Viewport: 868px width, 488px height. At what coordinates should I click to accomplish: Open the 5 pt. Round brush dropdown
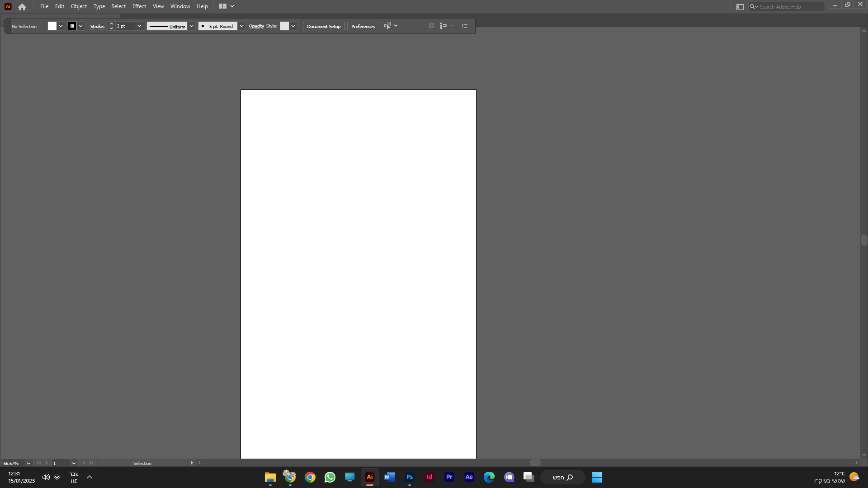[x=241, y=26]
